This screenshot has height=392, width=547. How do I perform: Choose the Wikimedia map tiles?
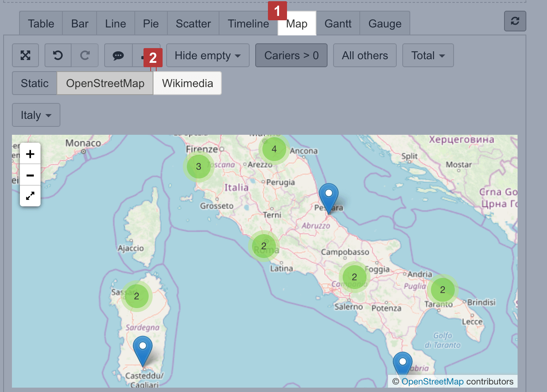point(187,83)
